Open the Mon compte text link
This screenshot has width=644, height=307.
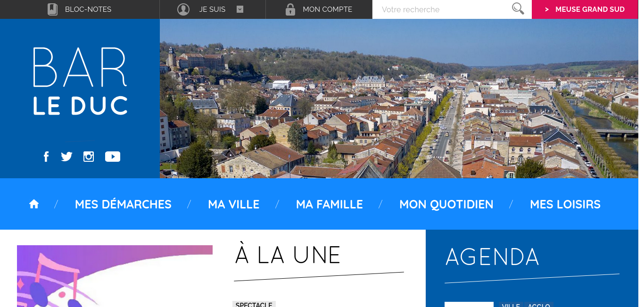pyautogui.click(x=327, y=9)
